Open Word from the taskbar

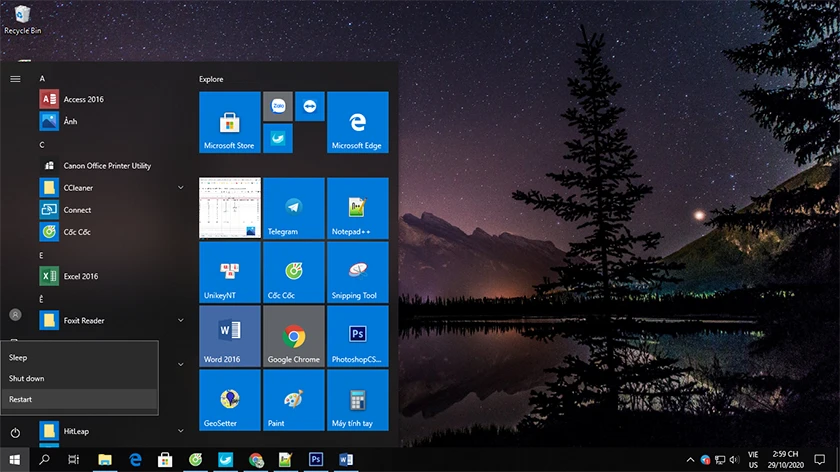(x=346, y=460)
